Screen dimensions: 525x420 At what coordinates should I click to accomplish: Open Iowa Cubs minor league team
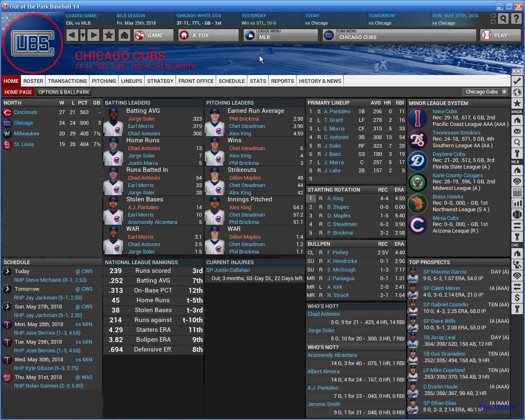445,111
